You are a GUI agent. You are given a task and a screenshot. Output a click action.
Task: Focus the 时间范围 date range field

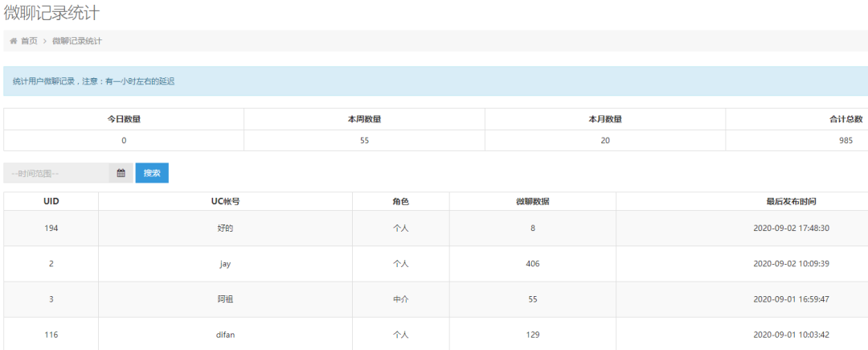click(56, 173)
